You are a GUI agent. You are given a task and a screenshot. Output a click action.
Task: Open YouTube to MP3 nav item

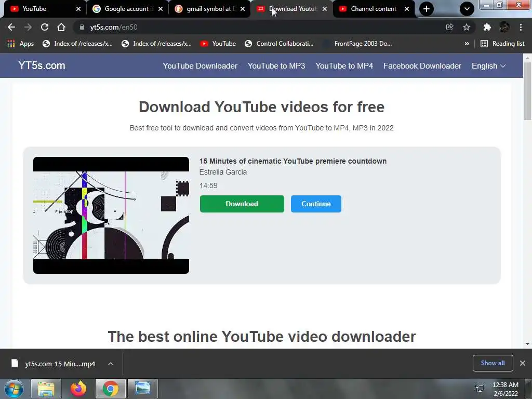(x=276, y=66)
